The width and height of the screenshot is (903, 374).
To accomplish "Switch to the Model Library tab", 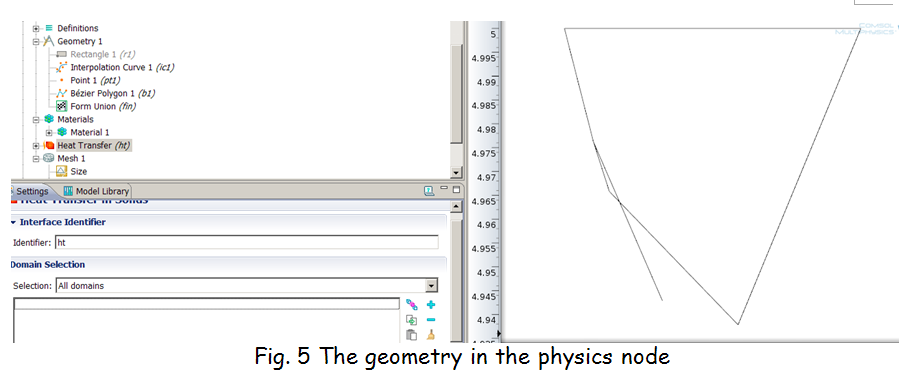I will [96, 191].
